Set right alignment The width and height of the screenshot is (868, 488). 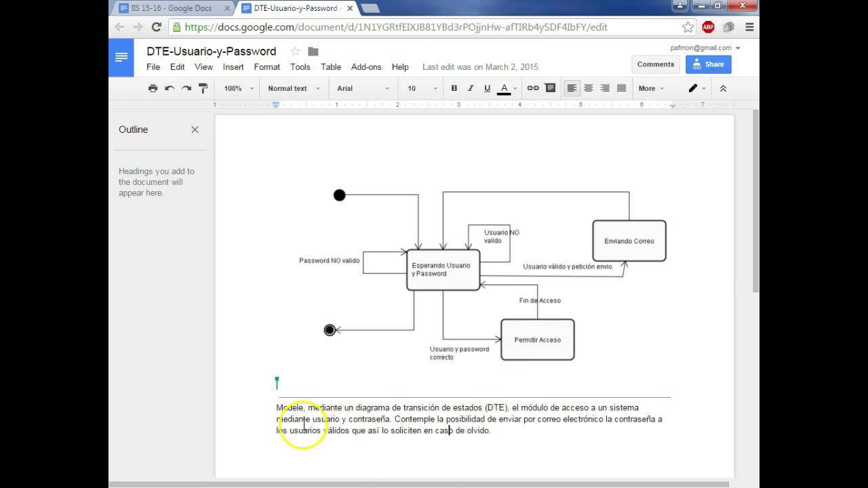tap(605, 88)
